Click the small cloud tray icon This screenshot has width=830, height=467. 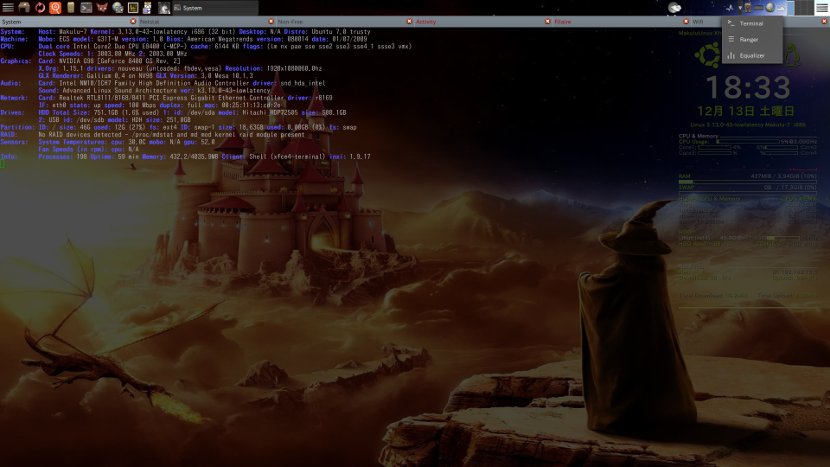(x=781, y=8)
